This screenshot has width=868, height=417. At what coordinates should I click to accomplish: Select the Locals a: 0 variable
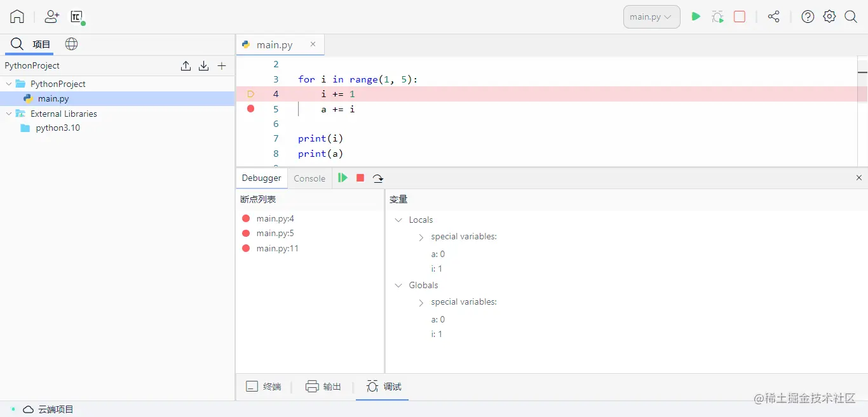(x=438, y=254)
